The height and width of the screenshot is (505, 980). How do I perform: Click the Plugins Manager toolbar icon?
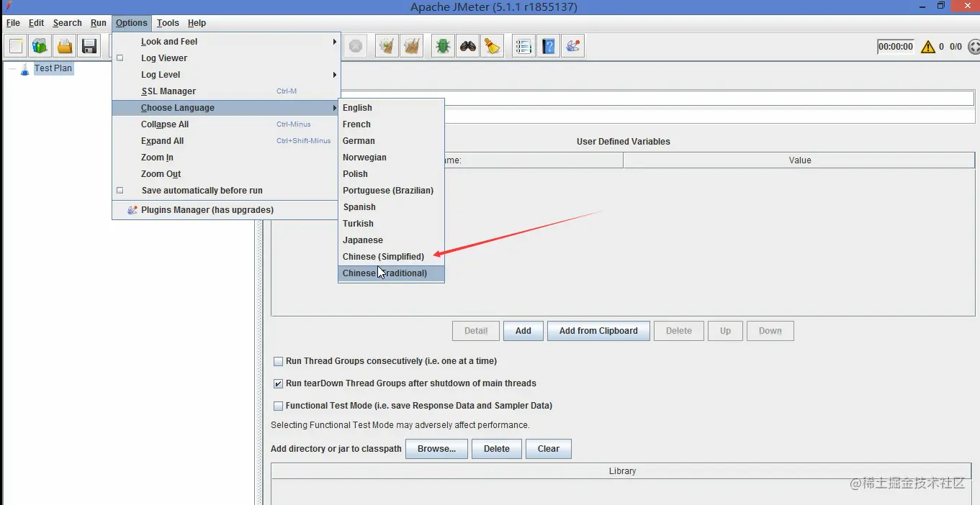572,47
